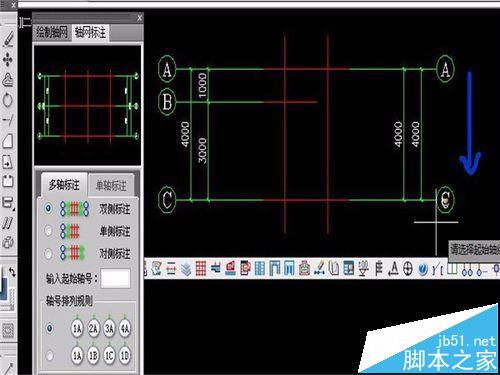500x375 pixels.
Task: Choose the 1A 2A 3A 4A numbering rule
Action: pos(49,329)
